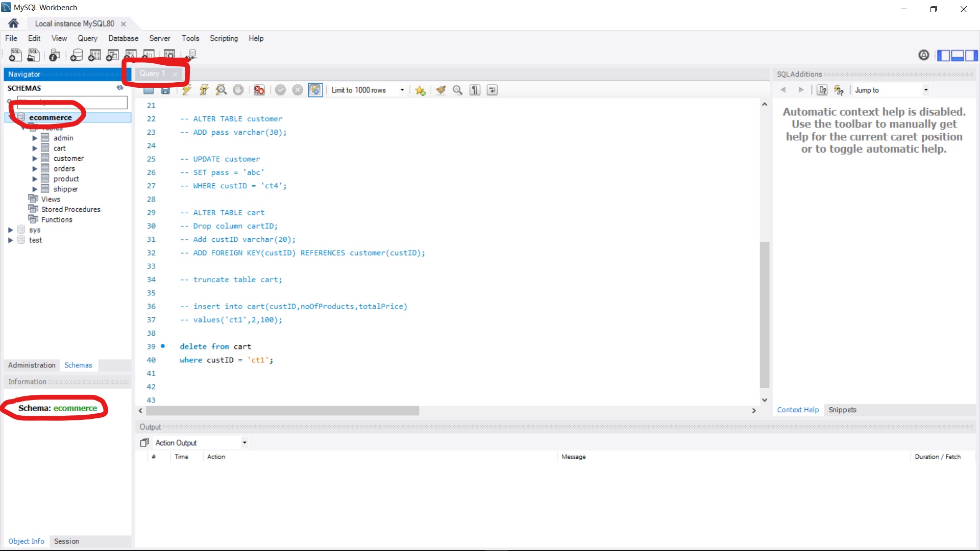The width and height of the screenshot is (980, 551).
Task: Switch to the Administration tab
Action: [32, 365]
